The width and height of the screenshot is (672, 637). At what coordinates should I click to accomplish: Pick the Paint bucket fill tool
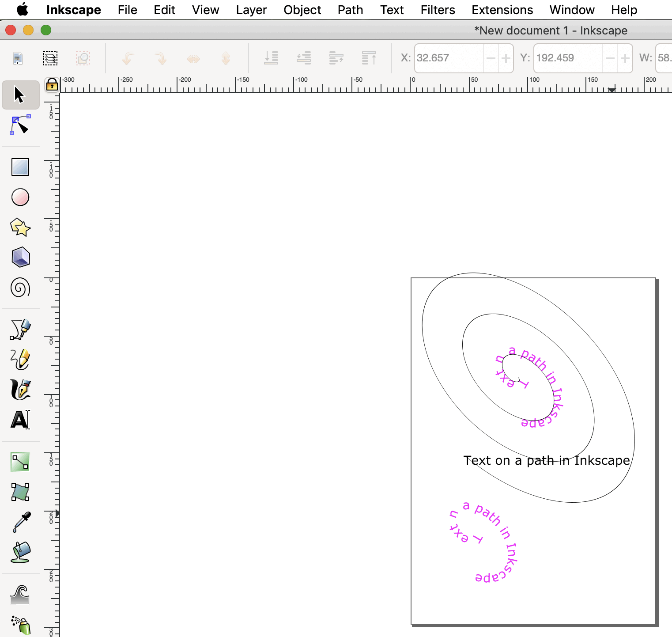(x=20, y=552)
